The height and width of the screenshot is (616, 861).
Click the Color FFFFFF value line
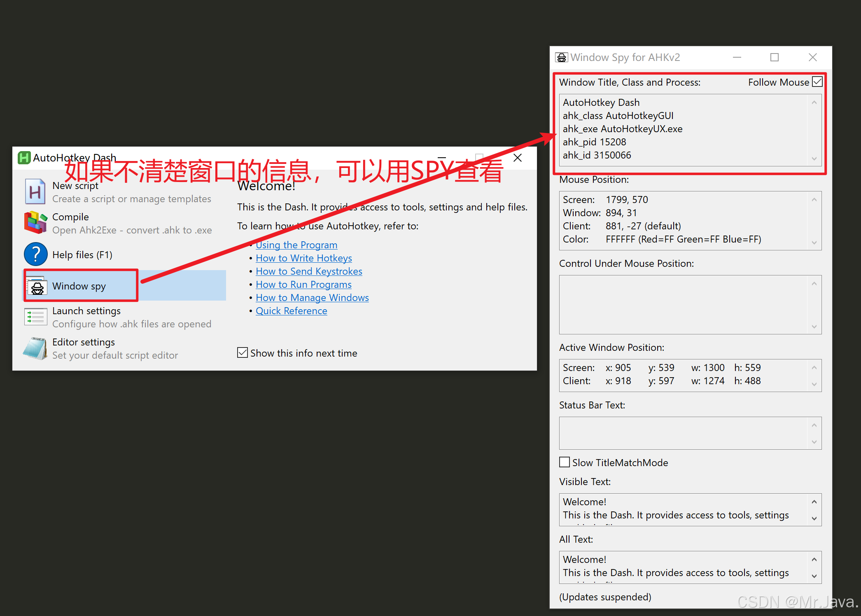tap(662, 239)
